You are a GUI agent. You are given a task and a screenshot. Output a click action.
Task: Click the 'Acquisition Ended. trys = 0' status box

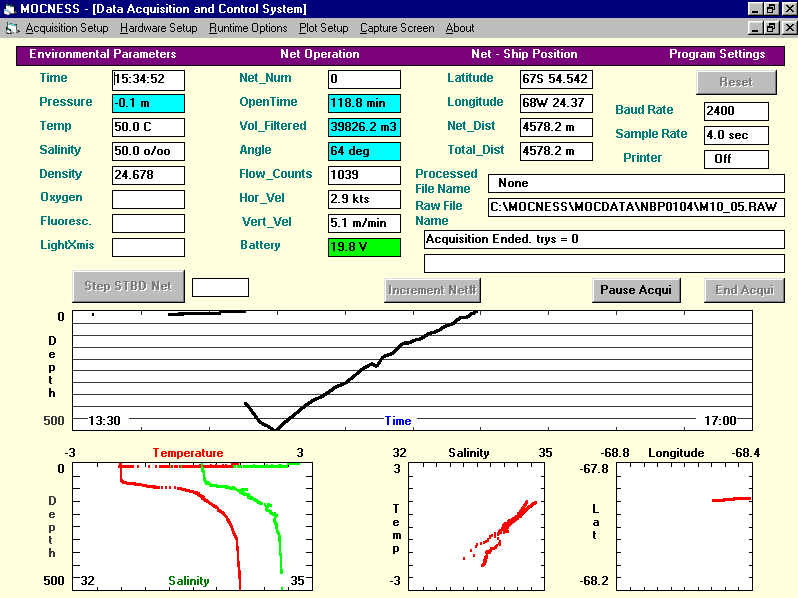tap(604, 239)
